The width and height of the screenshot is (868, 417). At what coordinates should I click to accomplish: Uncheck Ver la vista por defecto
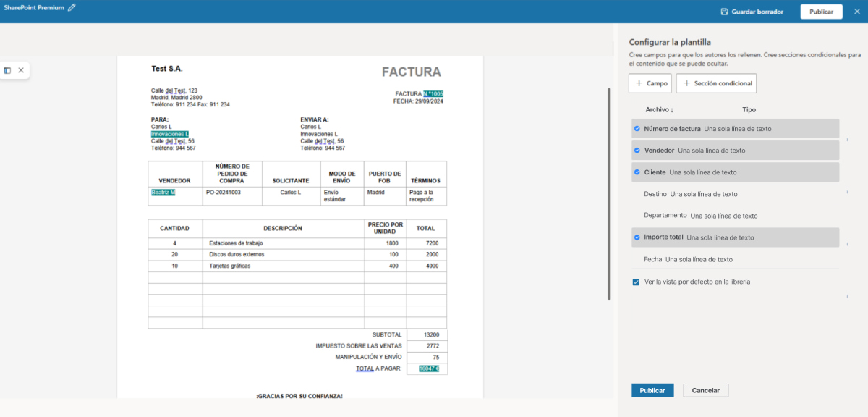[636, 282]
